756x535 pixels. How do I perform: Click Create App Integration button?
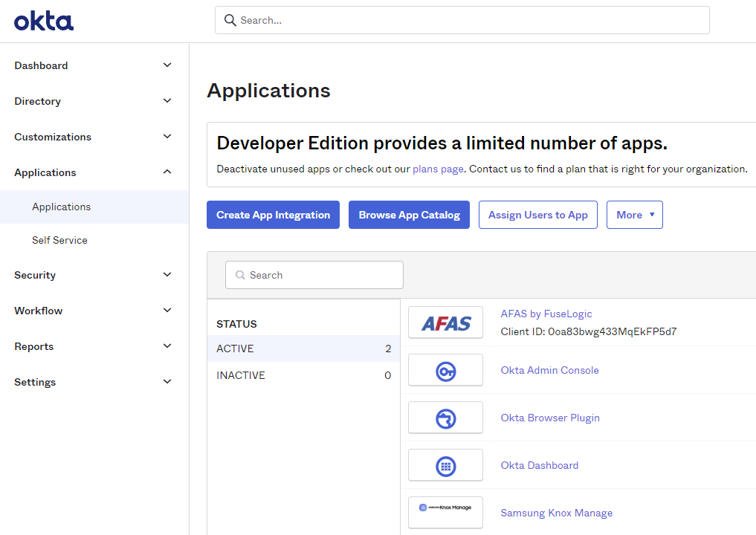pos(273,215)
